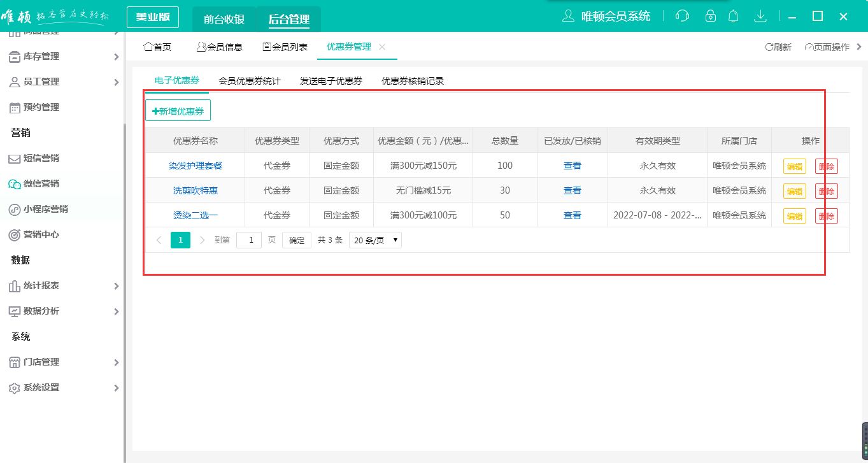Expand 员工管理 submenu arrow
This screenshot has height=463, width=868.
pos(116,82)
